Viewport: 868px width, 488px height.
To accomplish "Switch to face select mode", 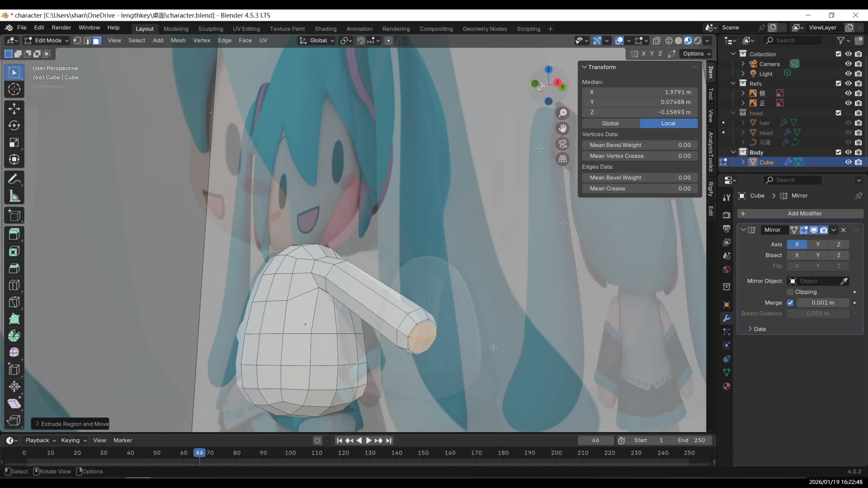I will 97,41.
